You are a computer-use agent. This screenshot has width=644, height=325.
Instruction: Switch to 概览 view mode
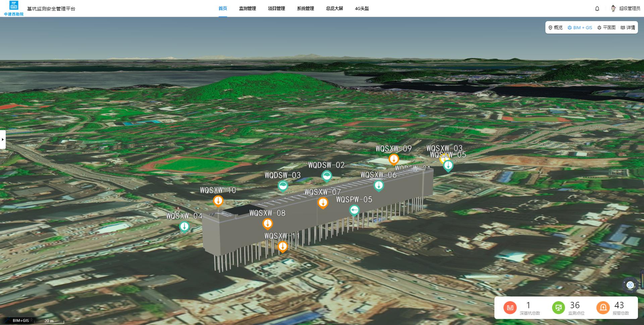(555, 28)
